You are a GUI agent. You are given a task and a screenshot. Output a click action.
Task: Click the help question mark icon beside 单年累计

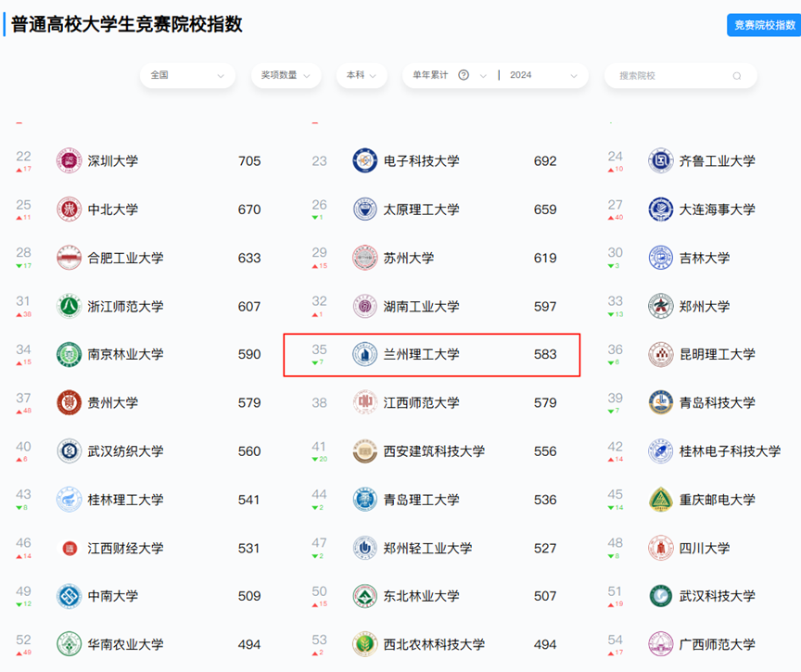pyautogui.click(x=464, y=75)
